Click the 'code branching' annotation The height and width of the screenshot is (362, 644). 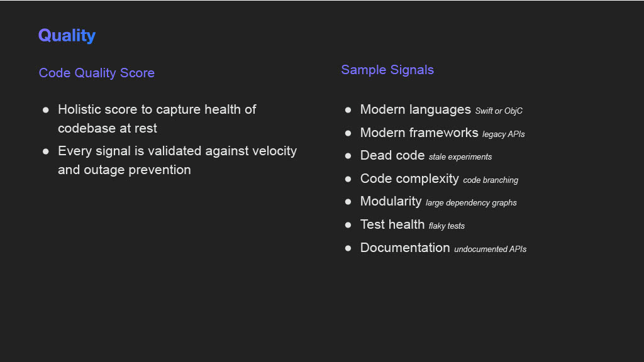[x=491, y=180]
